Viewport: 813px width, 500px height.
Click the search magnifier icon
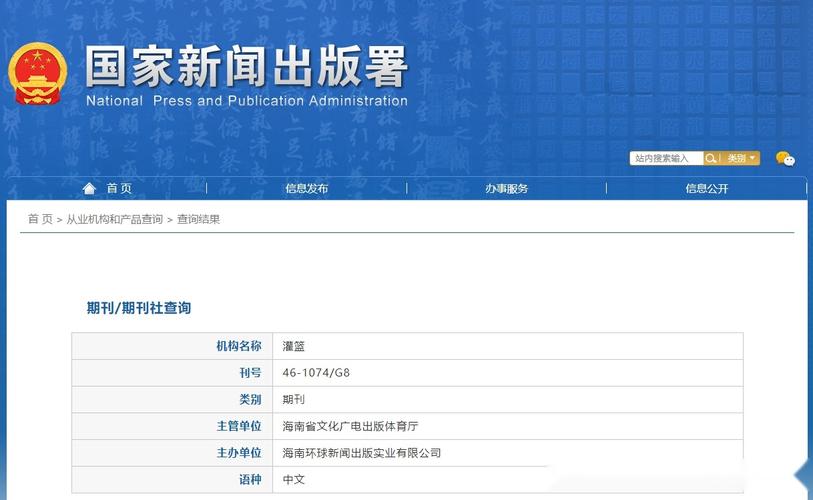pyautogui.click(x=710, y=158)
